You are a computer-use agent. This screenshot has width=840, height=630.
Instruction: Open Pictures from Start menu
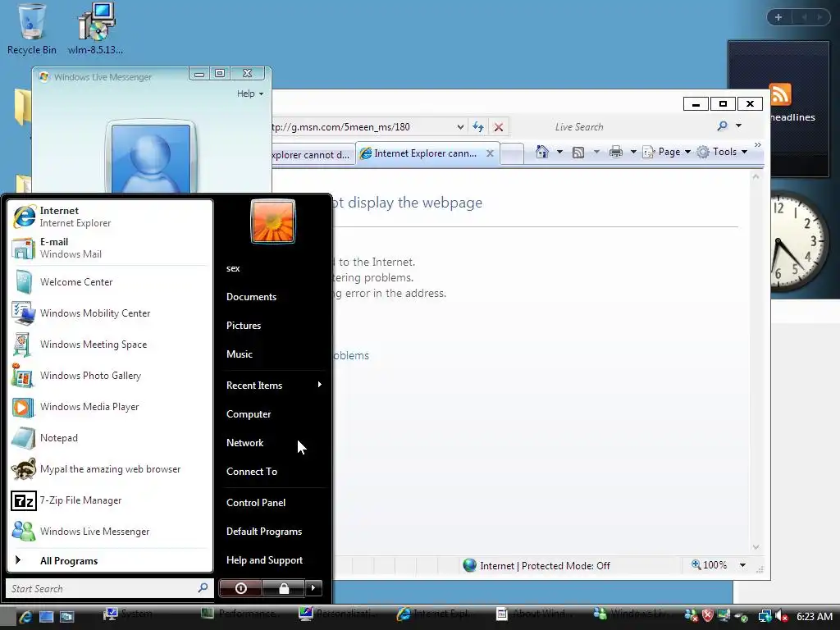point(274,325)
